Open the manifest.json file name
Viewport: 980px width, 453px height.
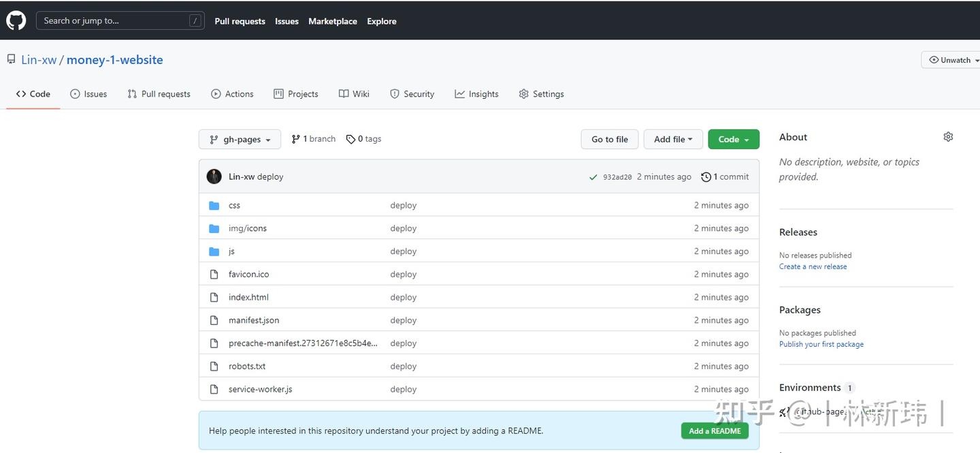(x=254, y=320)
